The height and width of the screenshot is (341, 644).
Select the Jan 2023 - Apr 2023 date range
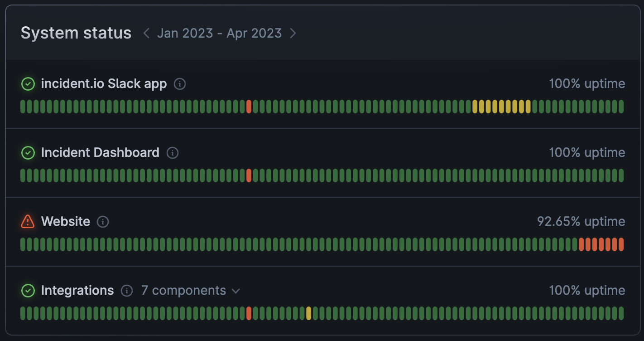click(219, 33)
